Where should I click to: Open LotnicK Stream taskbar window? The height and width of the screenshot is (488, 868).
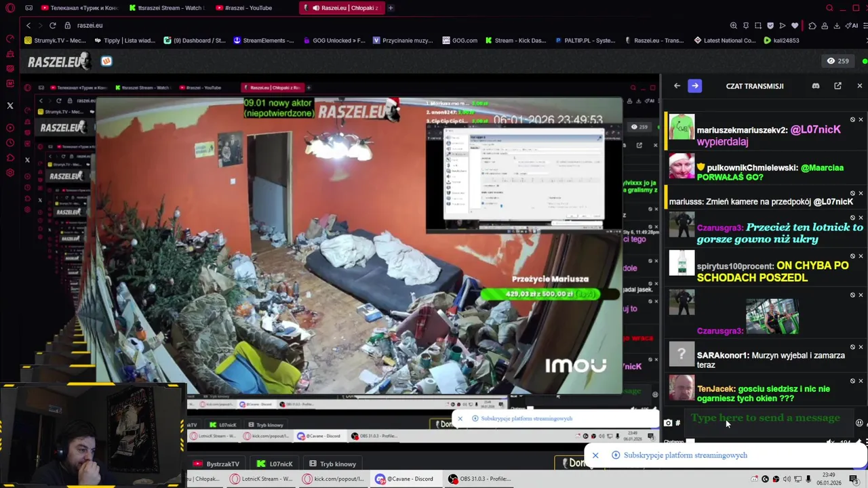[x=260, y=479]
